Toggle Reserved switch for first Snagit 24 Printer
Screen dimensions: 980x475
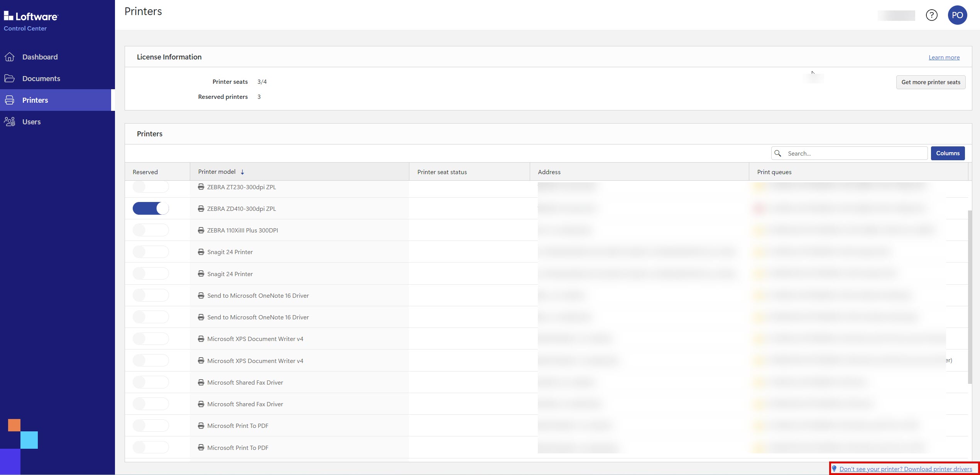tap(150, 252)
